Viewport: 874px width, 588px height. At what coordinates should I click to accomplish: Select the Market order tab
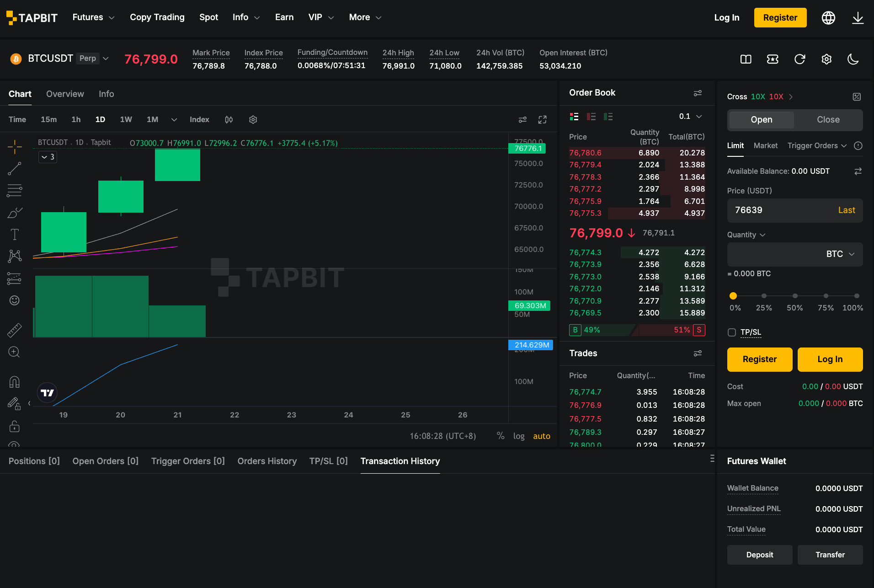coord(765,145)
